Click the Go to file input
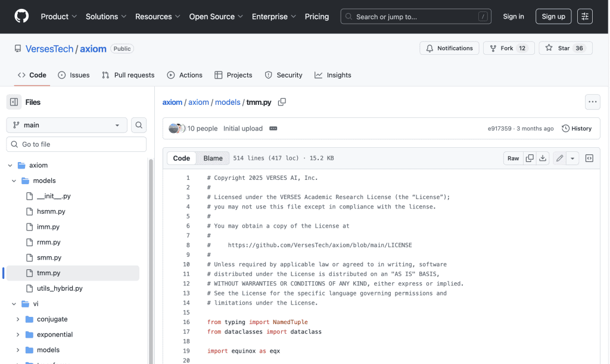 [x=76, y=144]
